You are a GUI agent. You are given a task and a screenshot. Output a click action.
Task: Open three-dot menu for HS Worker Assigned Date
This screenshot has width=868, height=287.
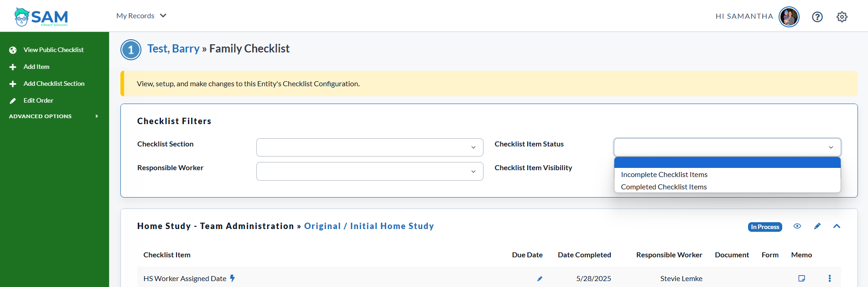[x=829, y=278]
